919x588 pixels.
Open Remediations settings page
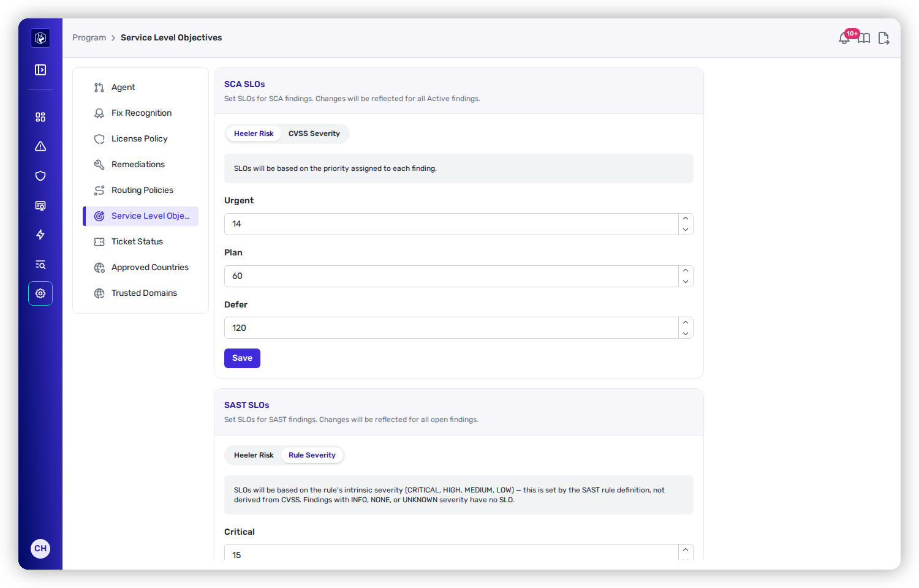click(141, 165)
